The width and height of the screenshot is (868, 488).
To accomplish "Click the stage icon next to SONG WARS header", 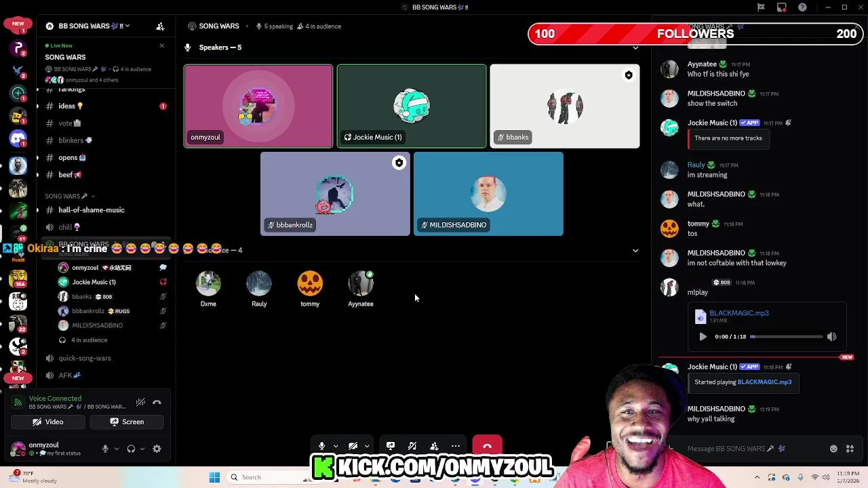I will pyautogui.click(x=192, y=26).
